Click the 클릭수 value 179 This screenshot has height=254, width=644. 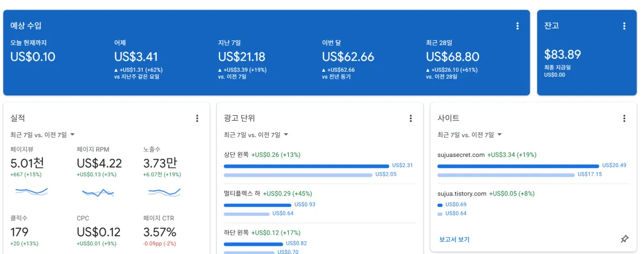pos(19,232)
